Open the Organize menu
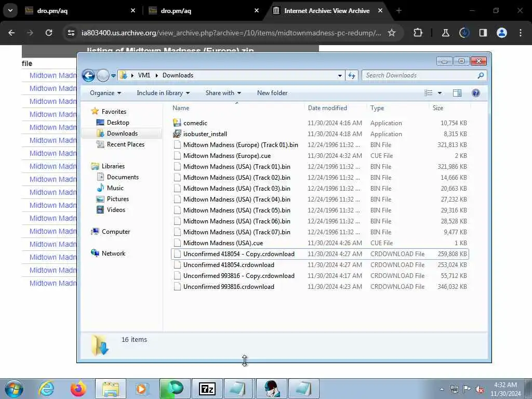 pos(105,93)
